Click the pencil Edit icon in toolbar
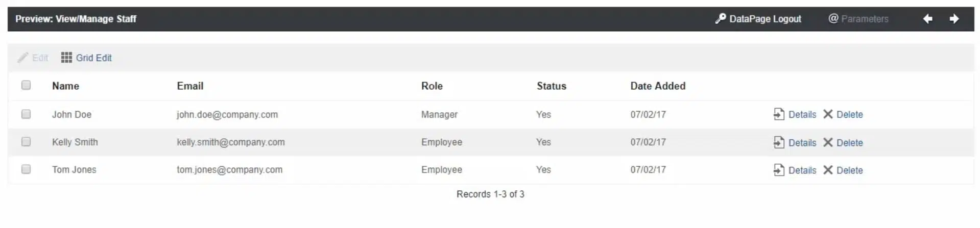 (22, 58)
